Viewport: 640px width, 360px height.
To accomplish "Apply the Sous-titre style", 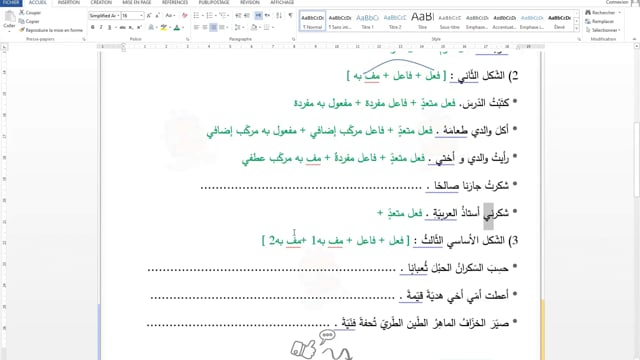I will coord(450,21).
